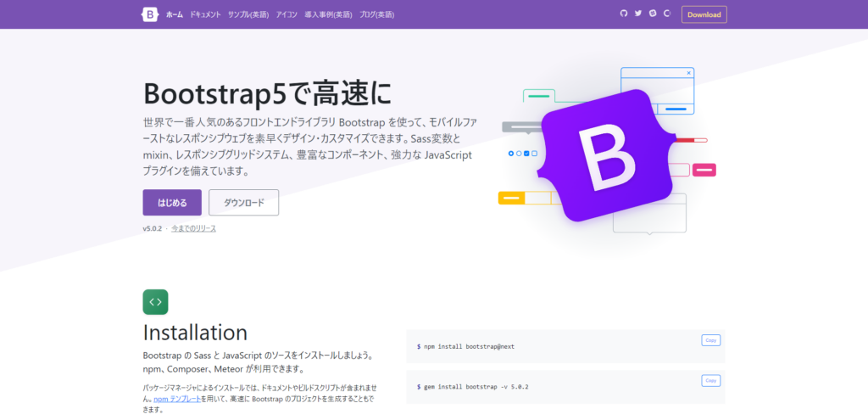
Task: Open the 導入事例(英語) nav item
Action: pos(328,14)
